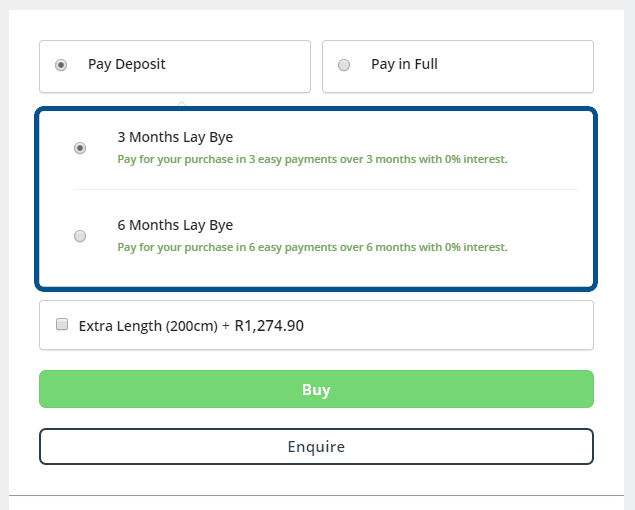Click the R1,274.90 price text
This screenshot has width=635, height=510.
tap(269, 326)
